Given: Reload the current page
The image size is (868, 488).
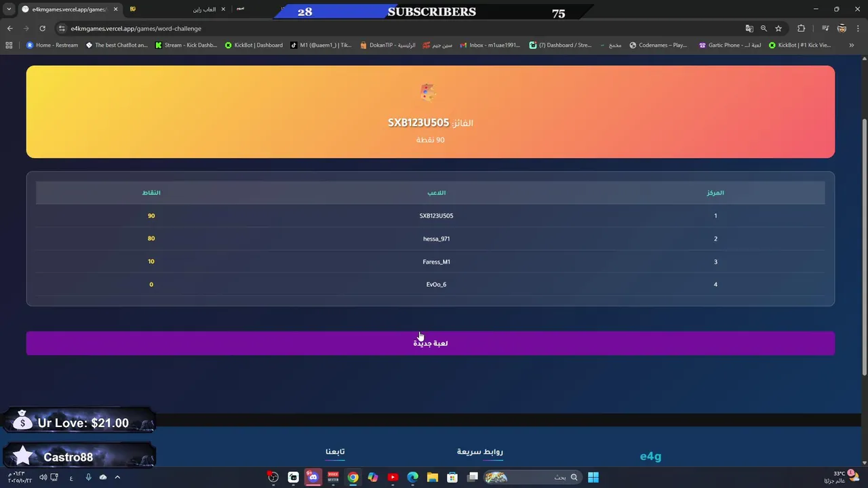Looking at the screenshot, I should coord(42,28).
